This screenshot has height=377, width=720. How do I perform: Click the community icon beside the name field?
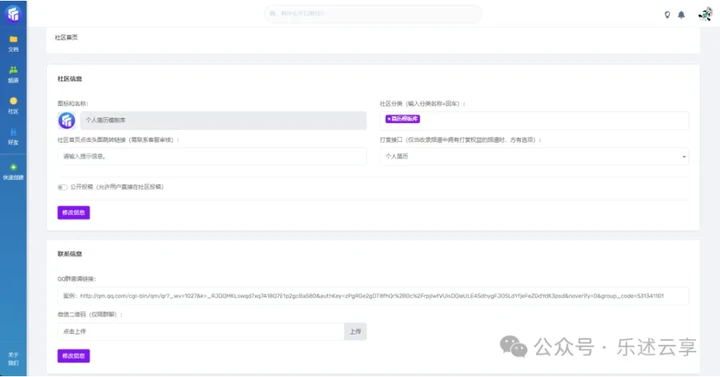point(67,120)
